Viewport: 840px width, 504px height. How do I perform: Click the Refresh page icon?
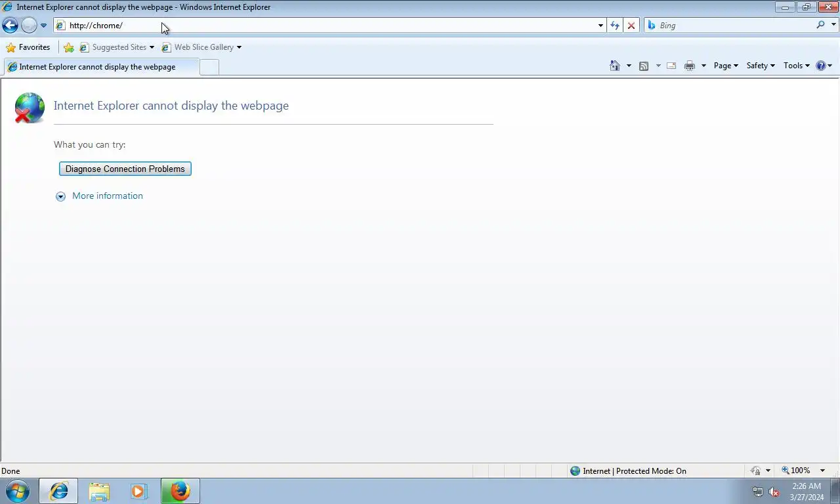click(615, 26)
